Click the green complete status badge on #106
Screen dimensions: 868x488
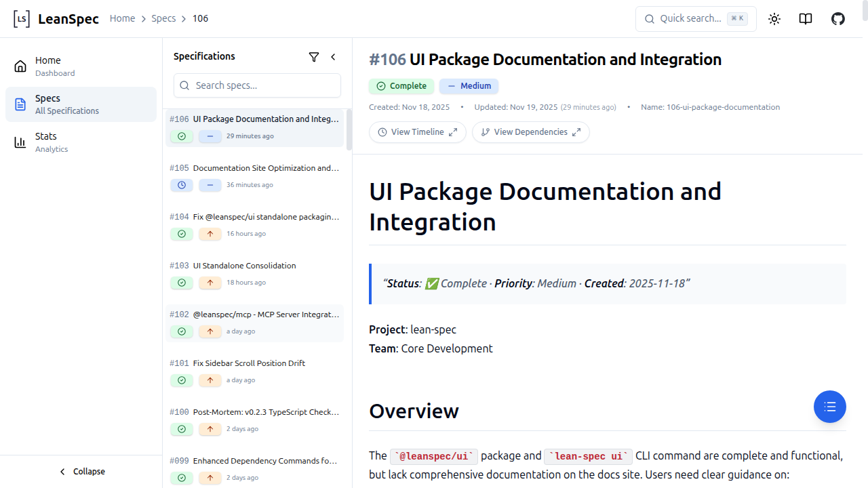[401, 86]
